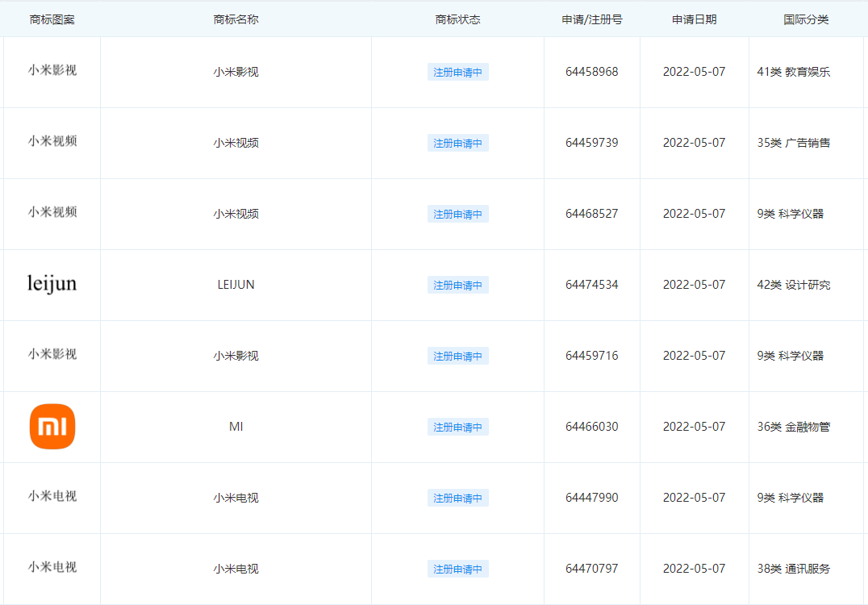
Task: Click the 国际分类 column header
Action: (x=806, y=19)
